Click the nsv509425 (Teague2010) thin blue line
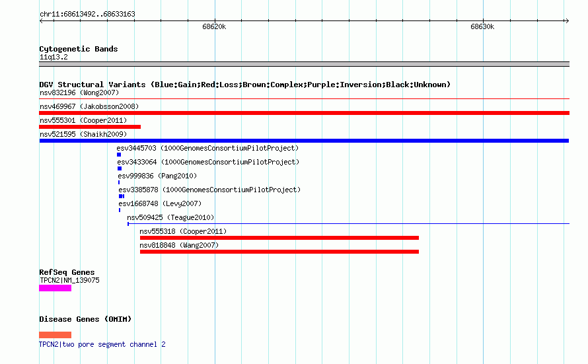This screenshot has height=364, width=588. click(x=348, y=224)
